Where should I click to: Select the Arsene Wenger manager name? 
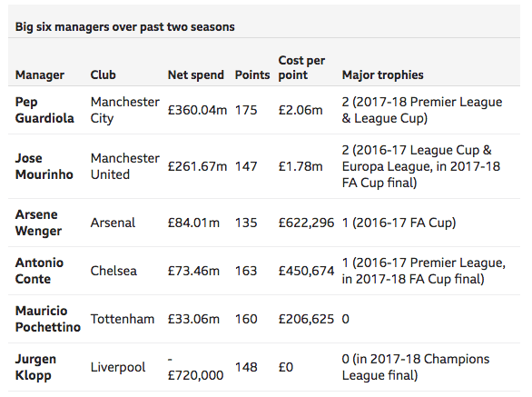38,223
